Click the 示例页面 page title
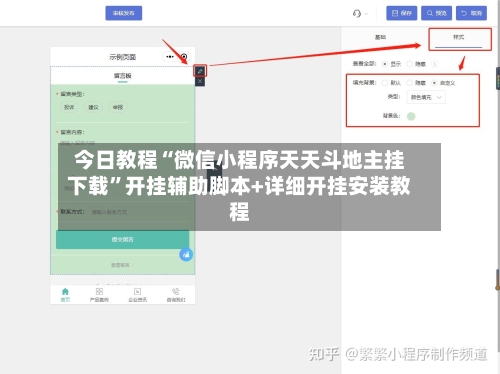 [x=123, y=57]
